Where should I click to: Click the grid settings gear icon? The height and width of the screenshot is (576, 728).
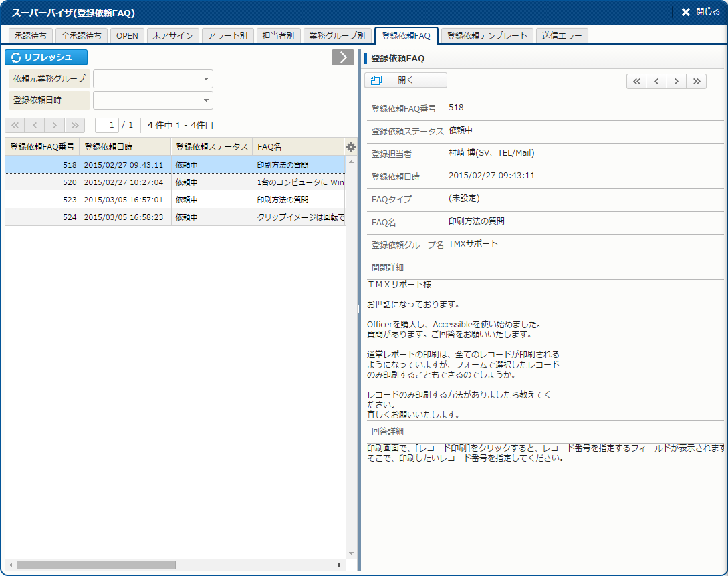[351, 147]
